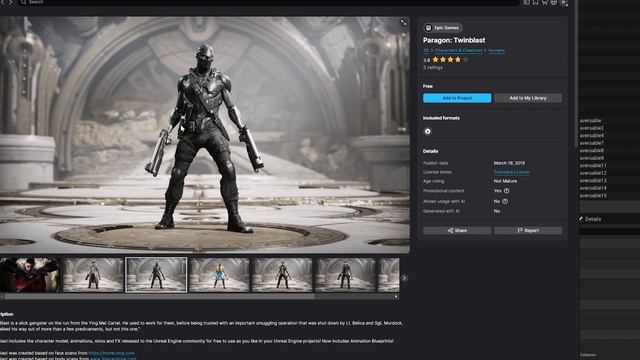Open the Standard License link

point(511,172)
